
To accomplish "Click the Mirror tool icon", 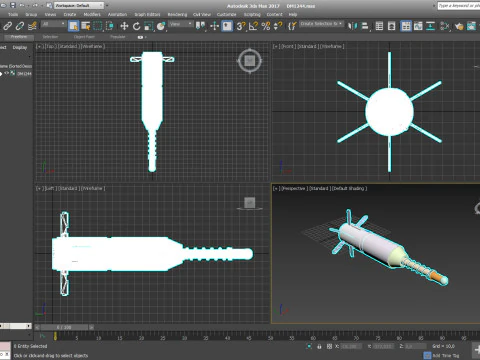I will 352,26.
